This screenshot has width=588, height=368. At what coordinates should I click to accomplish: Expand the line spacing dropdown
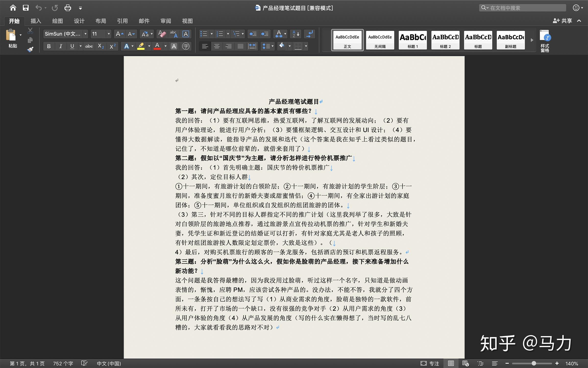click(273, 46)
